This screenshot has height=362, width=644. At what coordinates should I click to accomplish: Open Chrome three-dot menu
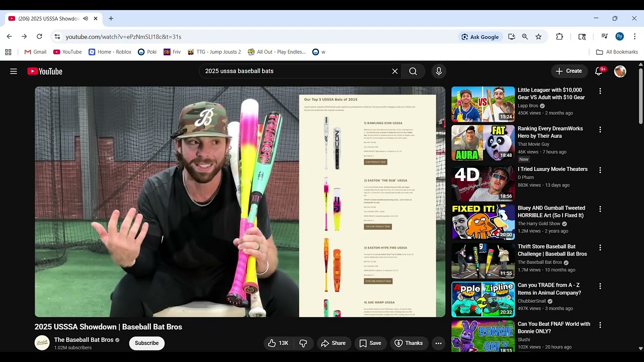point(634,37)
